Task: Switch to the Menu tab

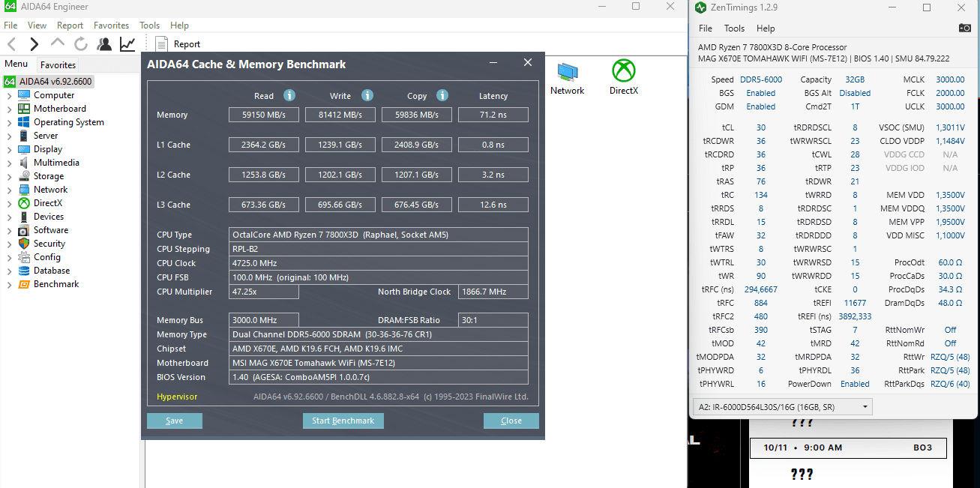Action: [16, 64]
